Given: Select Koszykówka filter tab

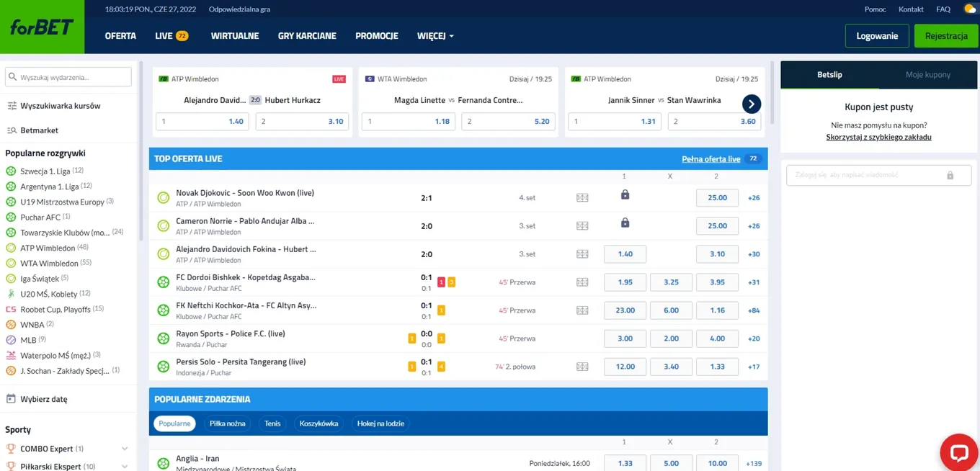Looking at the screenshot, I should [318, 423].
